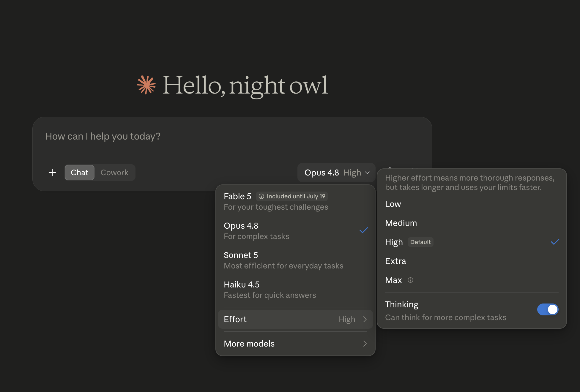Click the 'Default' badge next to High
The image size is (580, 392).
(420, 242)
